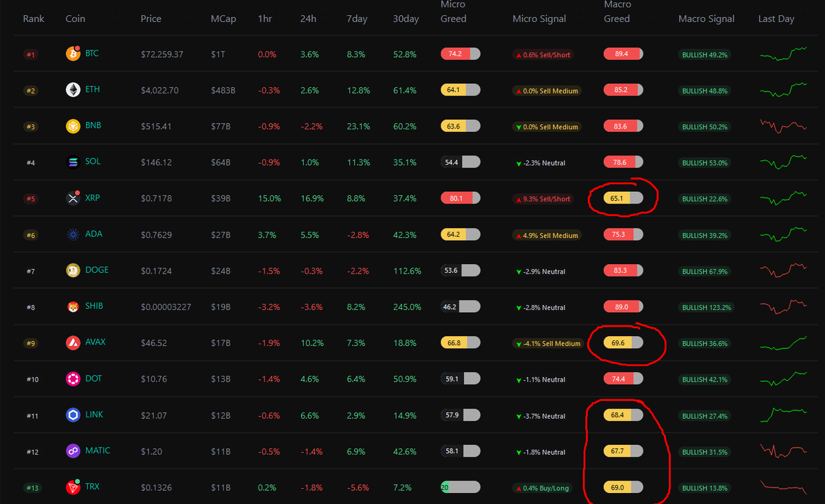Click LINK macro greed bar 68.4
825x504 pixels.
click(x=623, y=415)
